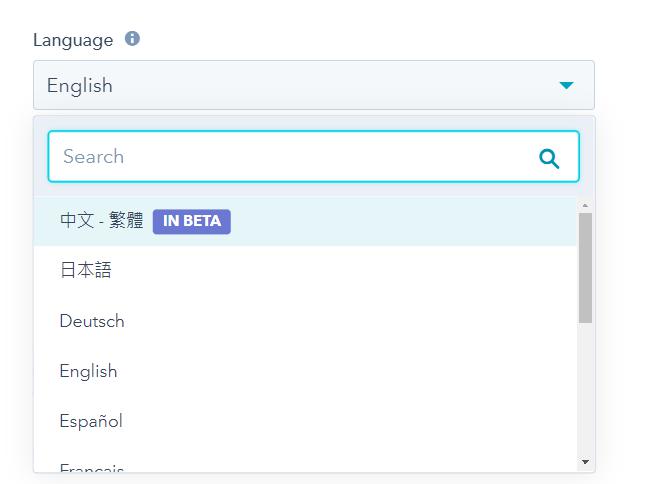This screenshot has height=484, width=665.
Task: Click the scrollbar down arrow
Action: pos(585,462)
